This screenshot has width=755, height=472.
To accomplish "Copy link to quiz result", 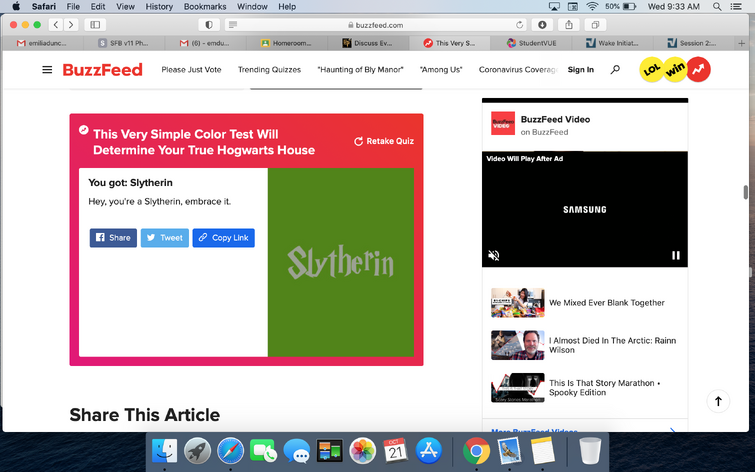I will coord(223,238).
